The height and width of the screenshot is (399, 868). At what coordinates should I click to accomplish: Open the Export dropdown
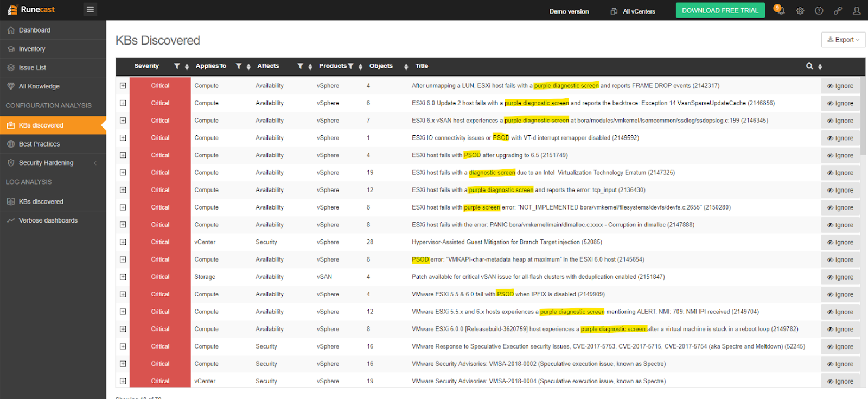coord(844,40)
